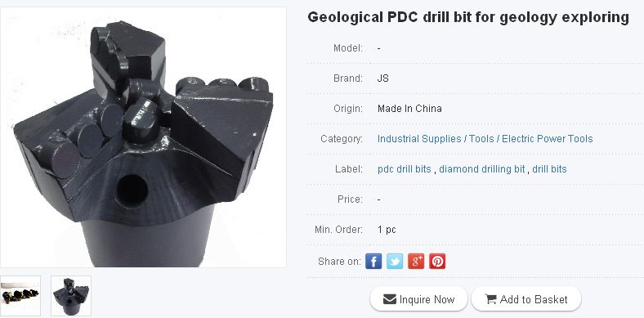Open the large drill bit product image
This screenshot has width=644, height=318.
(x=143, y=137)
